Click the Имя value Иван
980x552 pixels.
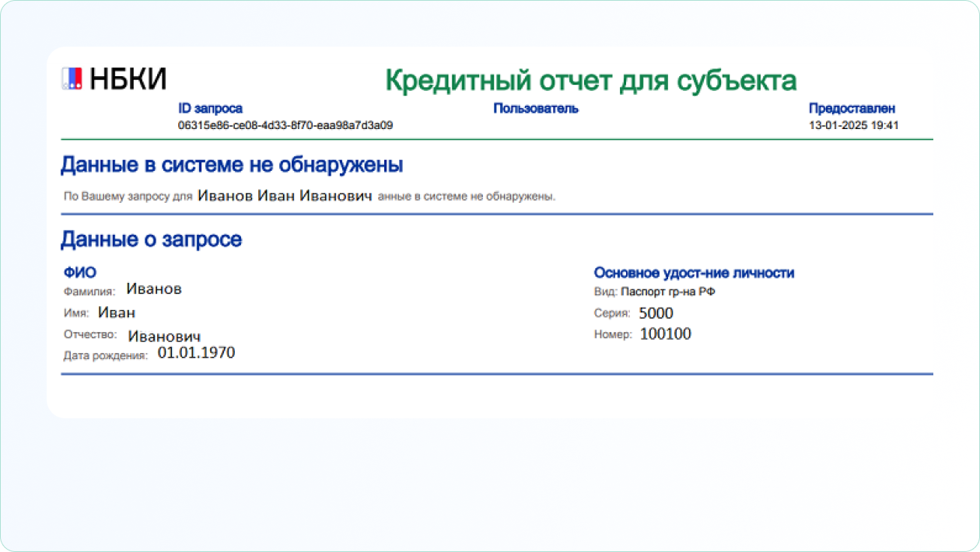tap(117, 313)
